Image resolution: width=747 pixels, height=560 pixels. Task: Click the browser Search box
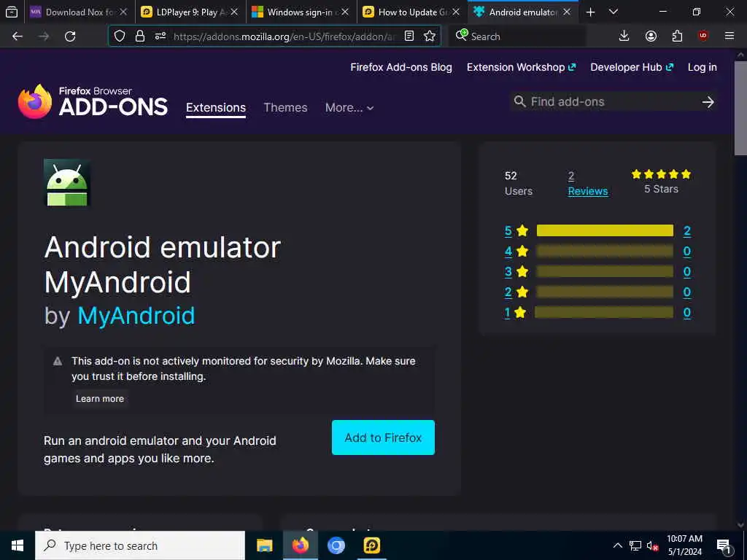point(517,36)
